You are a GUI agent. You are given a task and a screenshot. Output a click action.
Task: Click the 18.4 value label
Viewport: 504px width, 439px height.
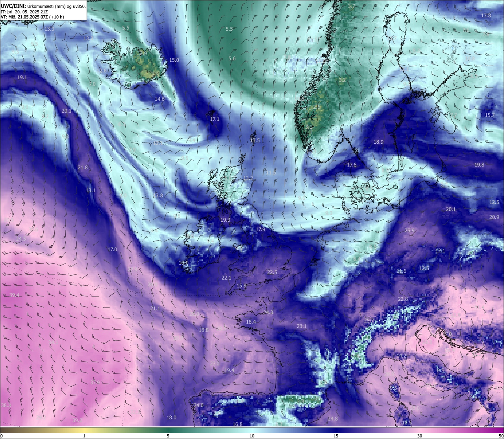click(251, 322)
